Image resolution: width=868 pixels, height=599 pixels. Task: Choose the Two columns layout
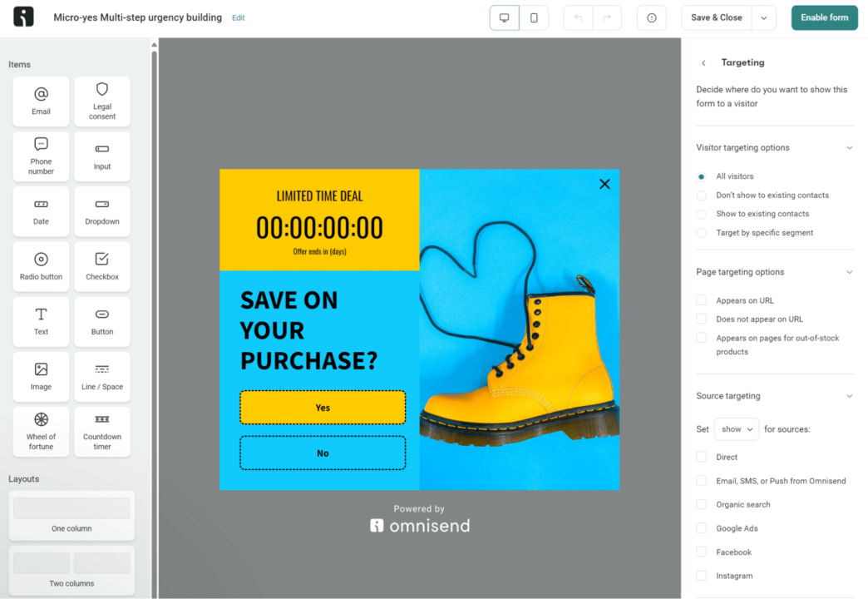coord(72,570)
